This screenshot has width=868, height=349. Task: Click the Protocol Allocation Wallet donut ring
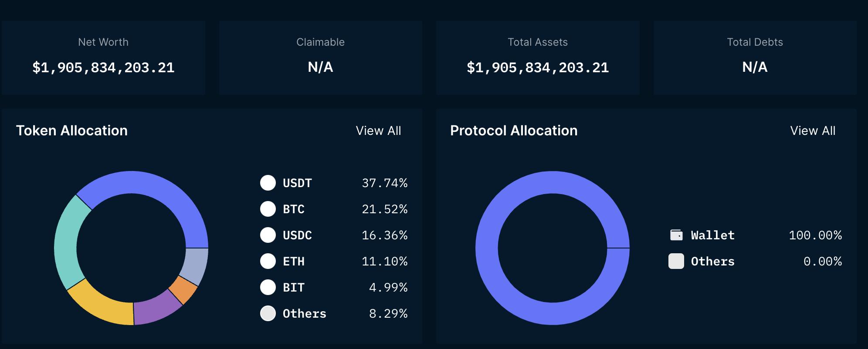[553, 183]
